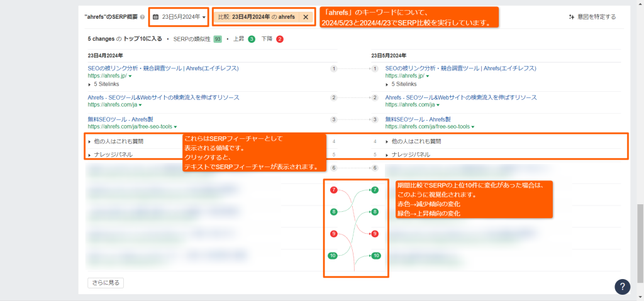The image size is (644, 301).
Task: Click the 23日4月2024年 column header
Action: (x=106, y=55)
